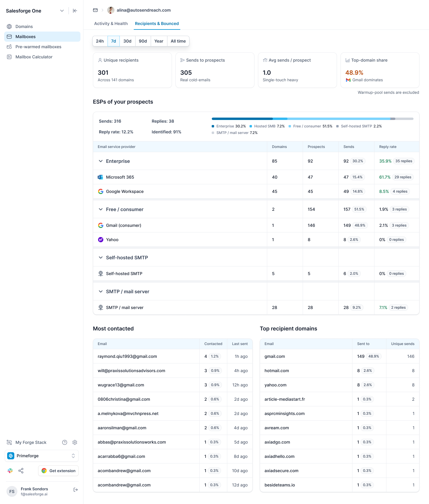Screen dimensions: 429x504
Task: Click the mailbox envelope breadcrumb icon
Action: pyautogui.click(x=95, y=10)
